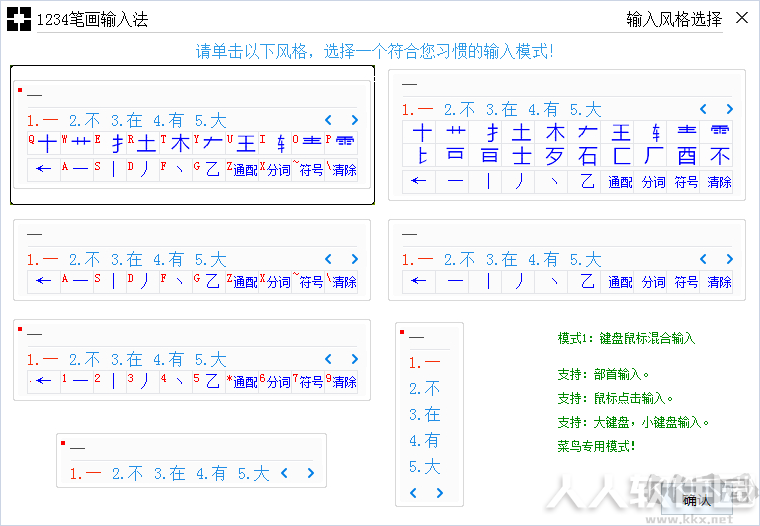Image resolution: width=760 pixels, height=526 pixels.
Task: Close the 输入风格选择 dialog
Action: [742, 18]
